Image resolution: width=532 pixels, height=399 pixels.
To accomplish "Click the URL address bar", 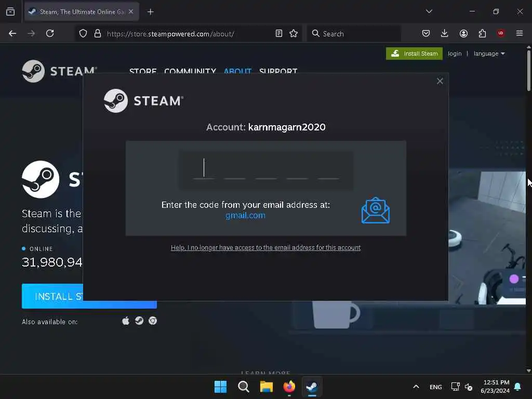I will 188,34.
